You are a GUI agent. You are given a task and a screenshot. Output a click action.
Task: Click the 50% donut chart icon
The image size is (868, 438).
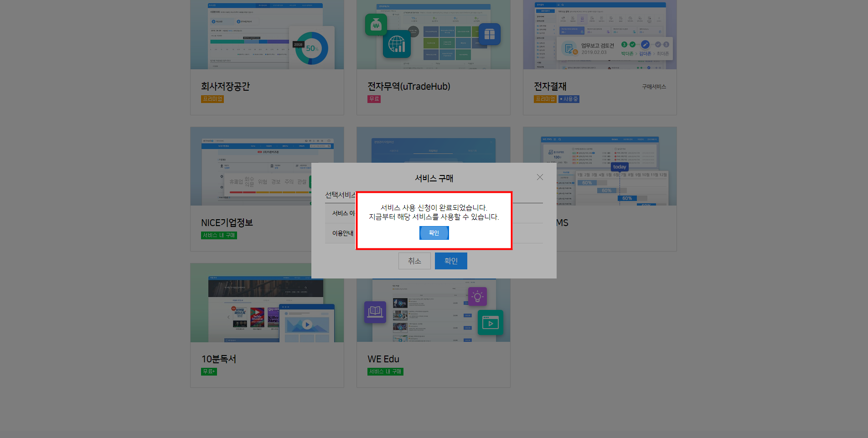click(312, 48)
